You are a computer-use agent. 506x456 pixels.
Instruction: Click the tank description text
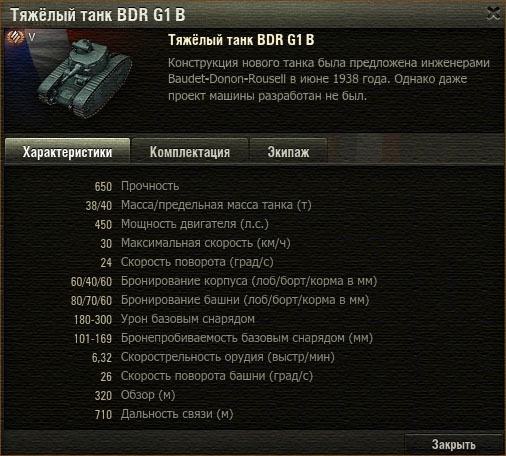pos(329,79)
